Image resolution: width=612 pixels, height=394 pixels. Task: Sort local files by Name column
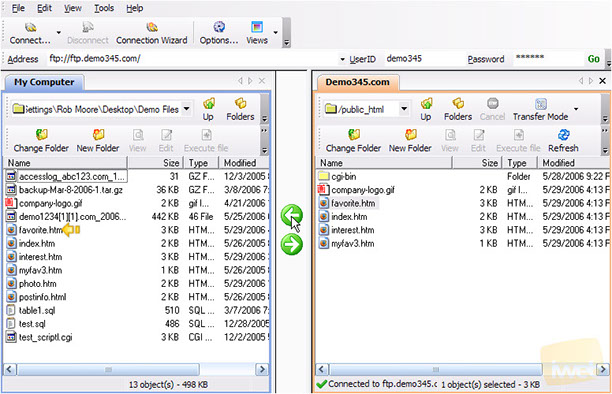pos(66,163)
